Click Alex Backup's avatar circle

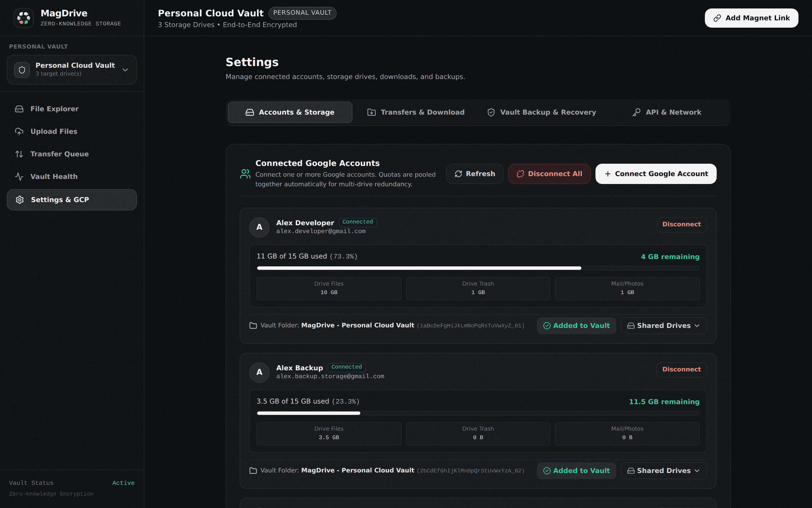259,372
